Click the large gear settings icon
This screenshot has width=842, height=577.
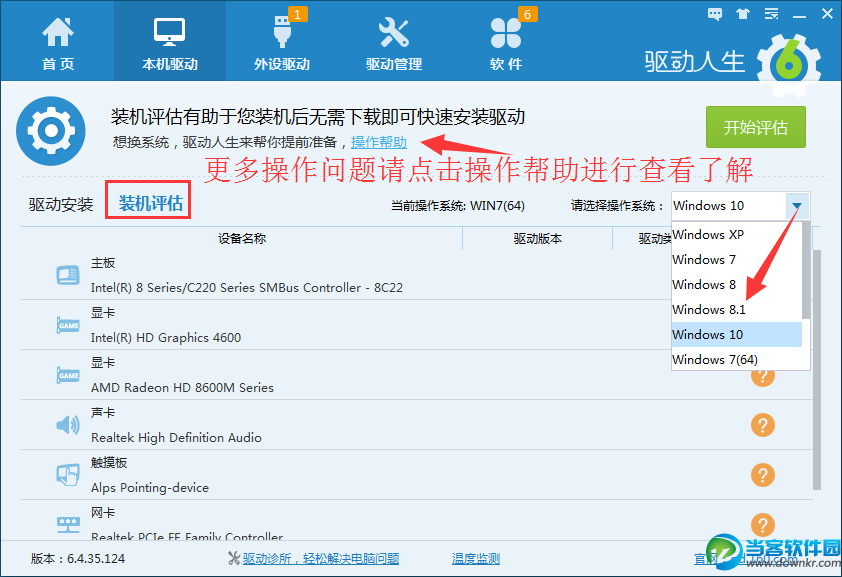pyautogui.click(x=50, y=130)
